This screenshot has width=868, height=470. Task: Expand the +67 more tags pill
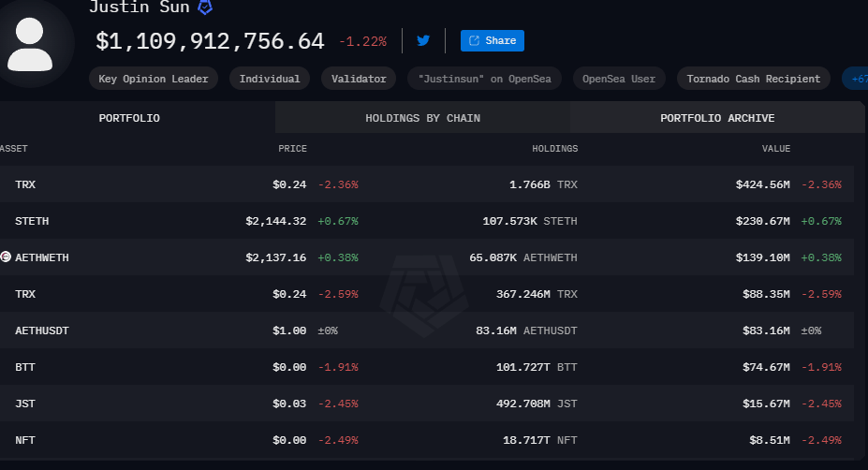tap(855, 79)
